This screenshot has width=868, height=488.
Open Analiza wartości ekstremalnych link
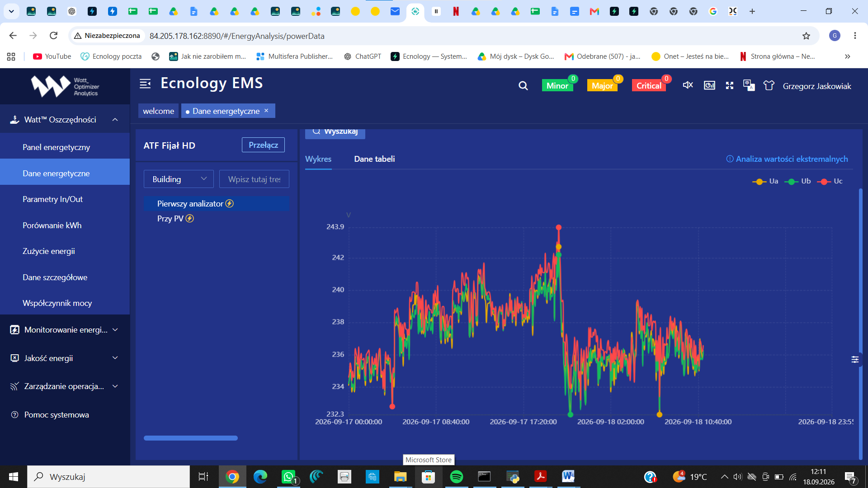click(x=787, y=159)
